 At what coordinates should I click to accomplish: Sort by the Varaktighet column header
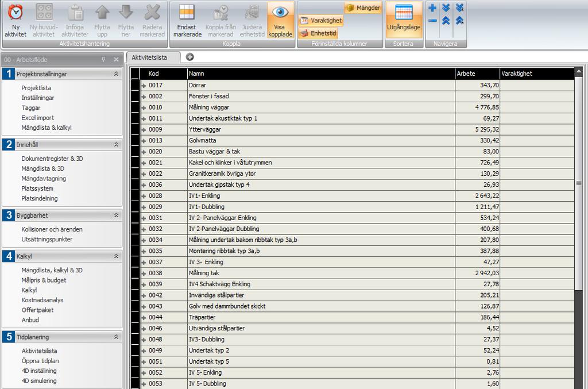[537, 74]
